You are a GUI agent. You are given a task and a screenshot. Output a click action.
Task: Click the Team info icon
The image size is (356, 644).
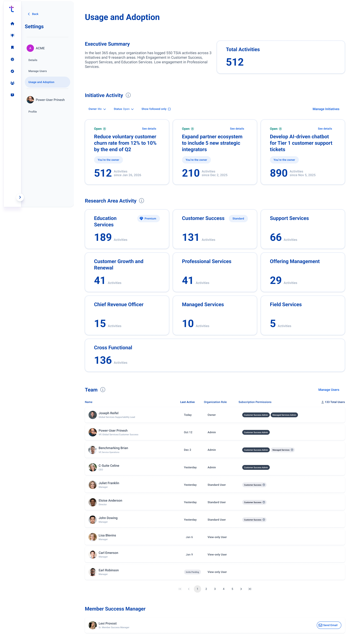[x=103, y=390]
